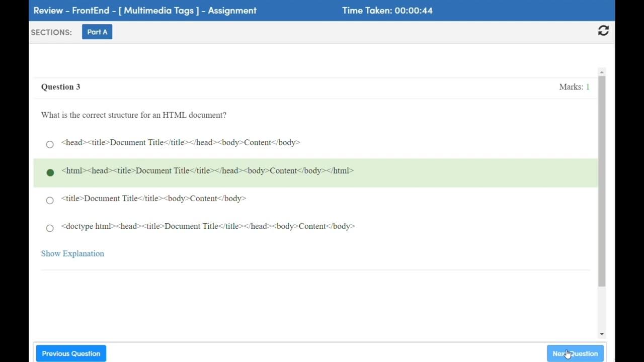Click the scrollbar up arrow
Screen dimensions: 644x362
[x=602, y=72]
